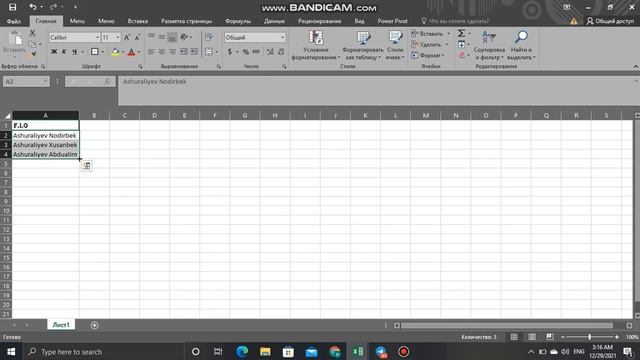Image resolution: width=640 pixels, height=360 pixels.
Task: Select cell A3 Ashuraliyev Xusanbek
Action: pyautogui.click(x=45, y=145)
